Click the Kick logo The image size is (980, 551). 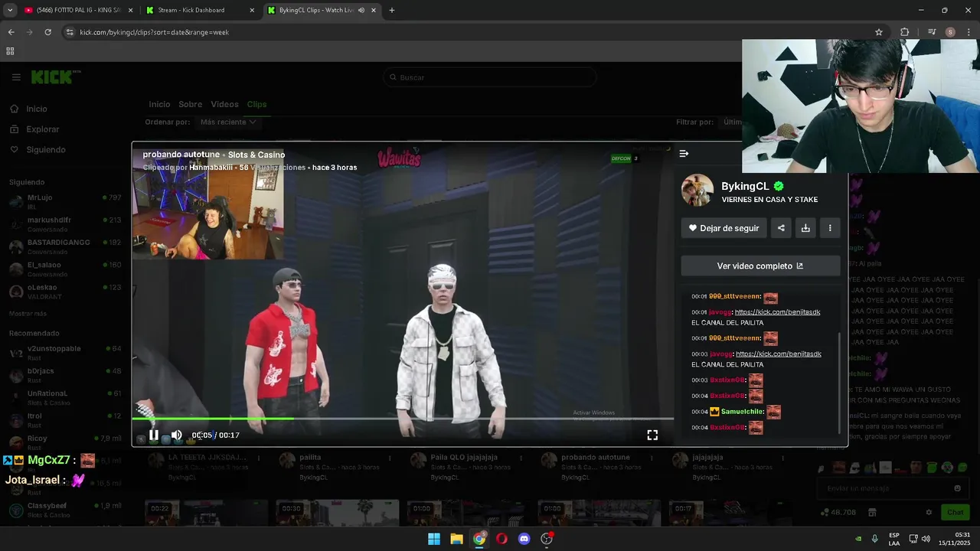55,77
